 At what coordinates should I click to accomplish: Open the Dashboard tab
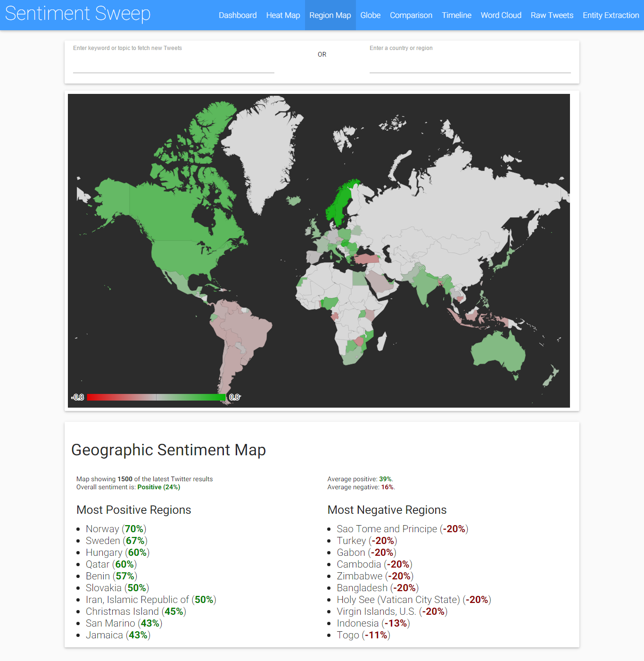tap(238, 15)
